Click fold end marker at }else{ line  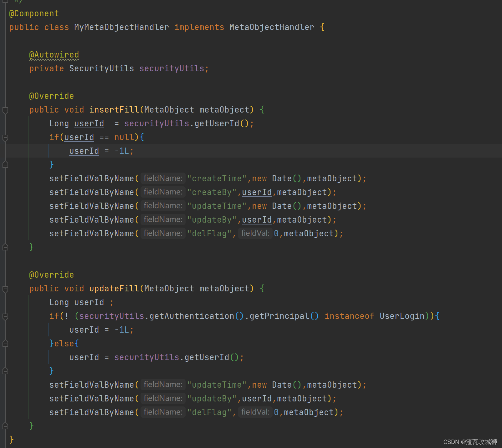point(5,344)
